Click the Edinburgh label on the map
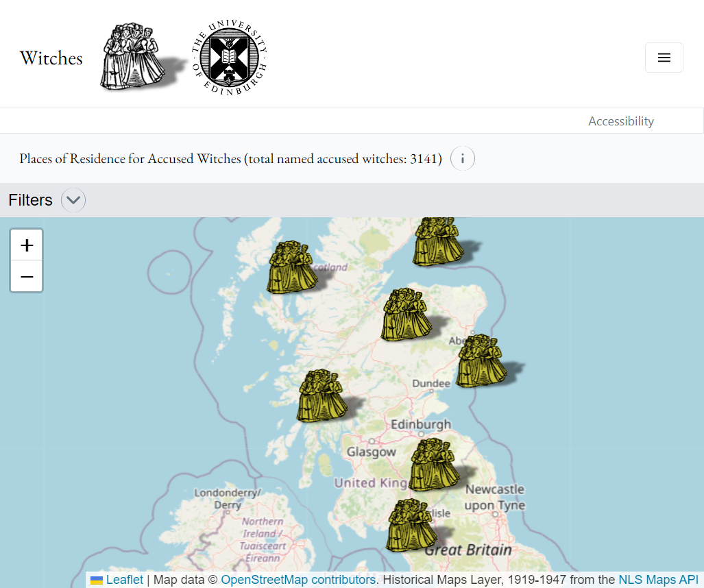Viewport: 704px width, 588px height. [421, 424]
